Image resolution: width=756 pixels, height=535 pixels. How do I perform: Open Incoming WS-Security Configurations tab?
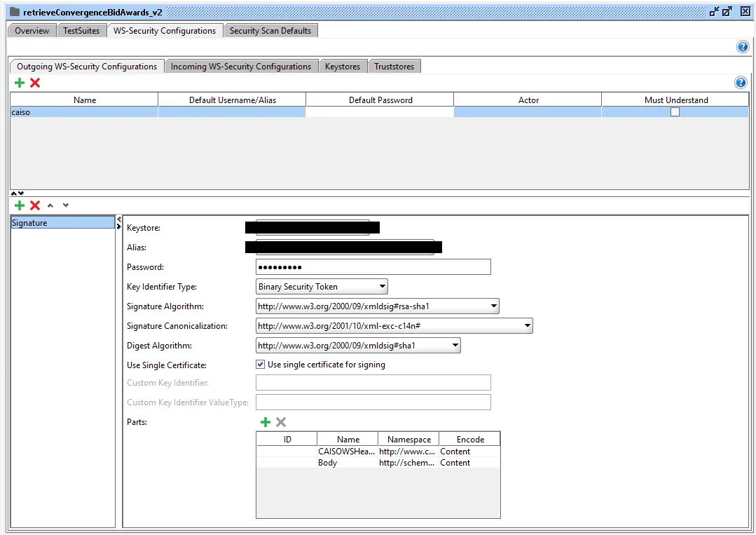tap(241, 66)
